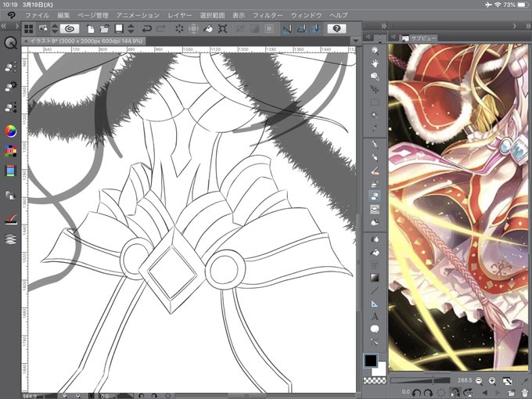The image size is (532, 399).
Task: Select the イラスト9 canvas tab
Action: click(84, 41)
